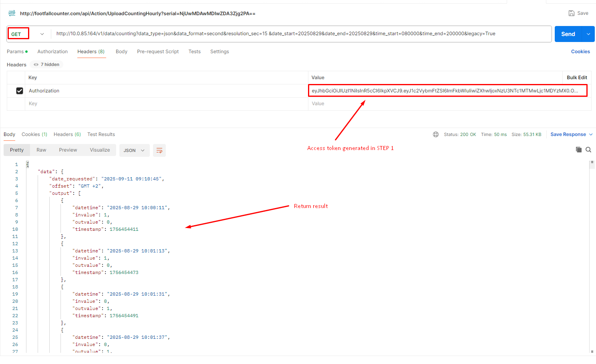Open the Cookies link
The height and width of the screenshot is (364, 596).
coord(580,52)
